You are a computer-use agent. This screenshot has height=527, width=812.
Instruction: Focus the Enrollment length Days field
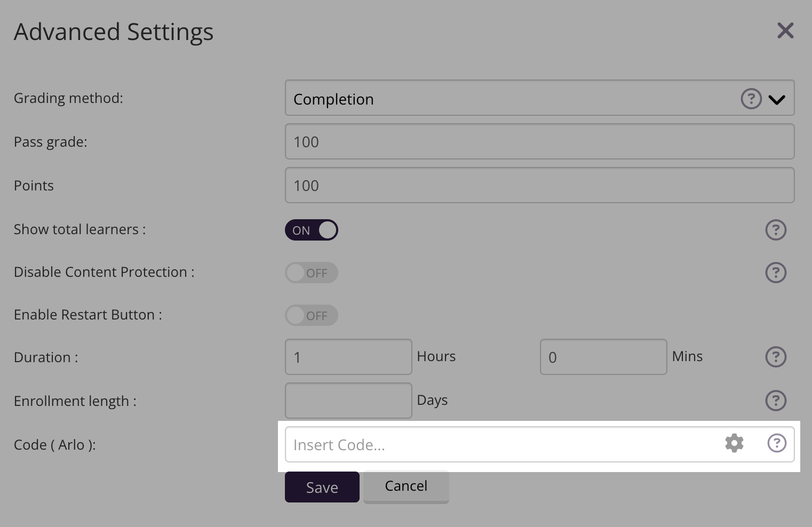click(x=348, y=401)
